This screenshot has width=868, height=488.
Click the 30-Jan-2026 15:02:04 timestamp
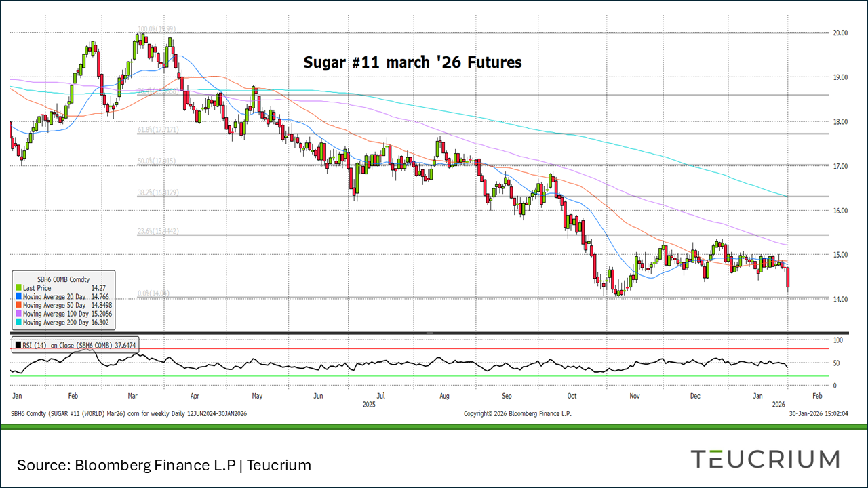pyautogui.click(x=817, y=413)
